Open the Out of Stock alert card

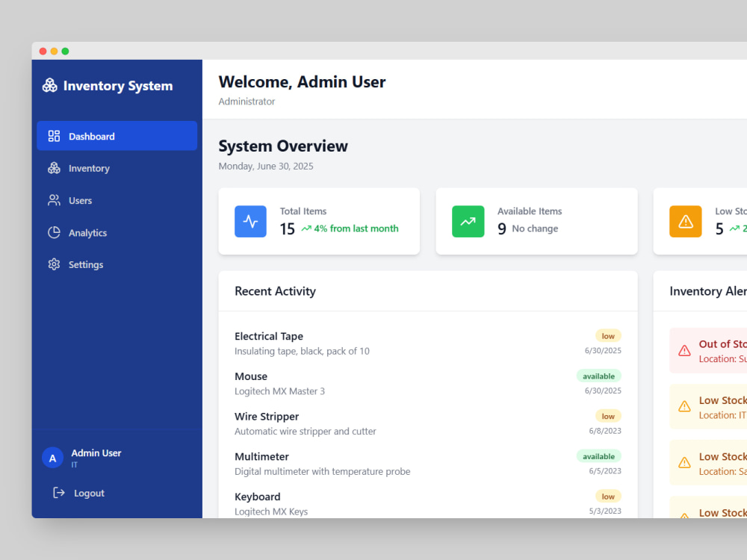pos(708,350)
